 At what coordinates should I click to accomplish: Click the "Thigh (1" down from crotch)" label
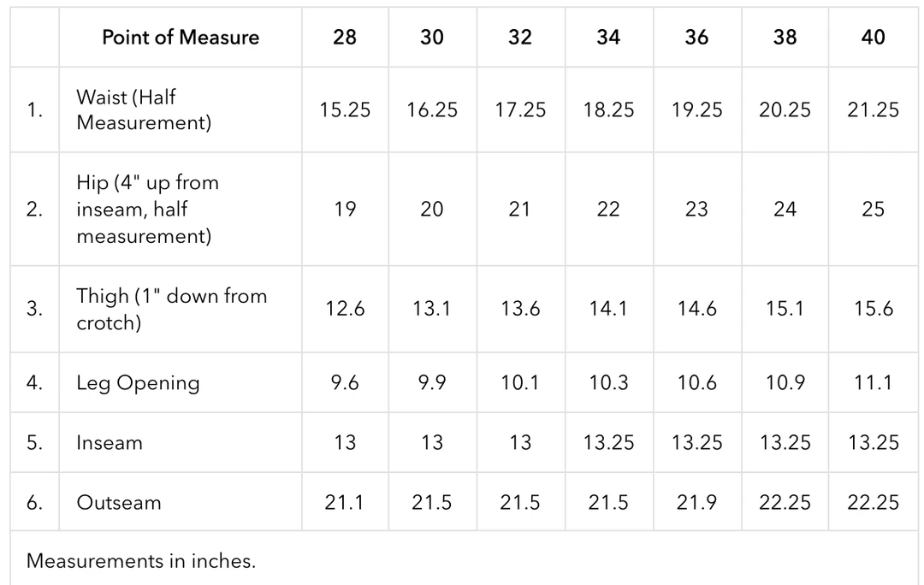(171, 309)
